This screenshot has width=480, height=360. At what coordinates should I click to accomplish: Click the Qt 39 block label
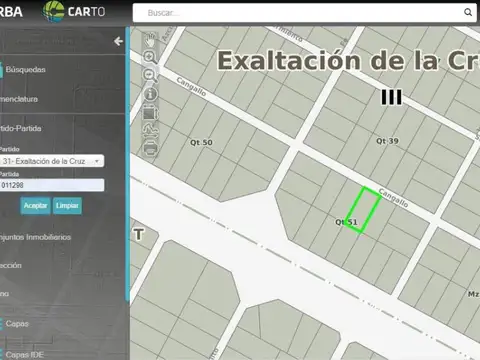[x=387, y=141]
